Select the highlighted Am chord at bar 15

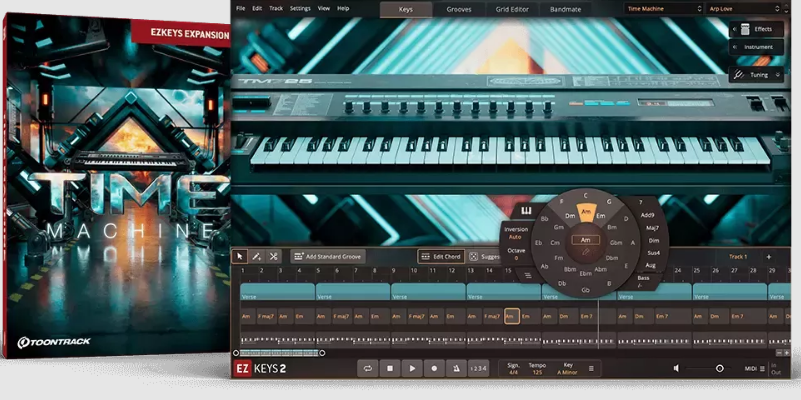pos(512,316)
